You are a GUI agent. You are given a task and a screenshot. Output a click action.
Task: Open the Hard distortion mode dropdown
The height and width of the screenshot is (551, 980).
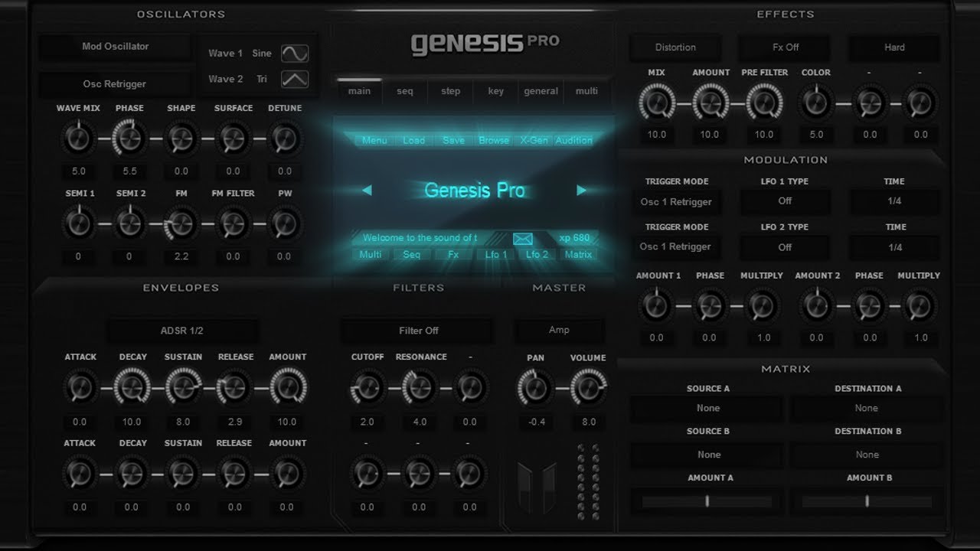[x=894, y=47]
